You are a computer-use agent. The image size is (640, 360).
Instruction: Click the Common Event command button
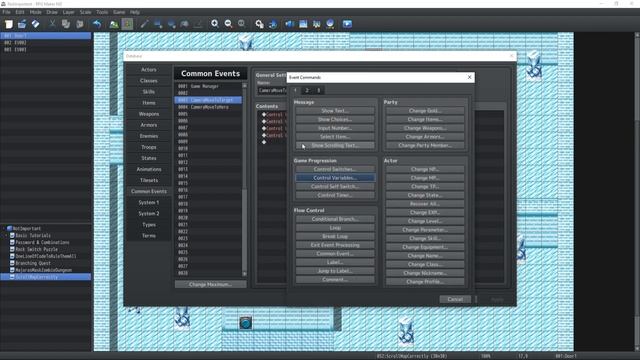coord(335,254)
